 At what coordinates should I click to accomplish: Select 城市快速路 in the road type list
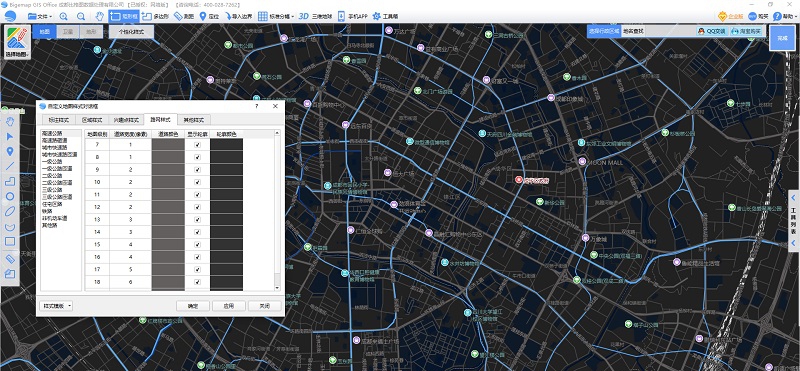point(54,147)
